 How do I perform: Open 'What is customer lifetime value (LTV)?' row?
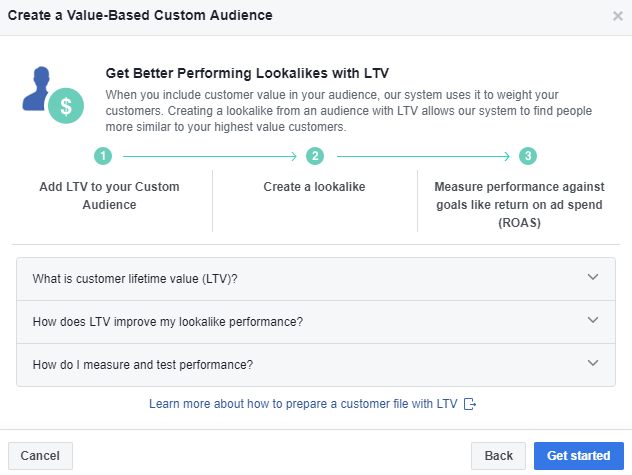coord(316,279)
